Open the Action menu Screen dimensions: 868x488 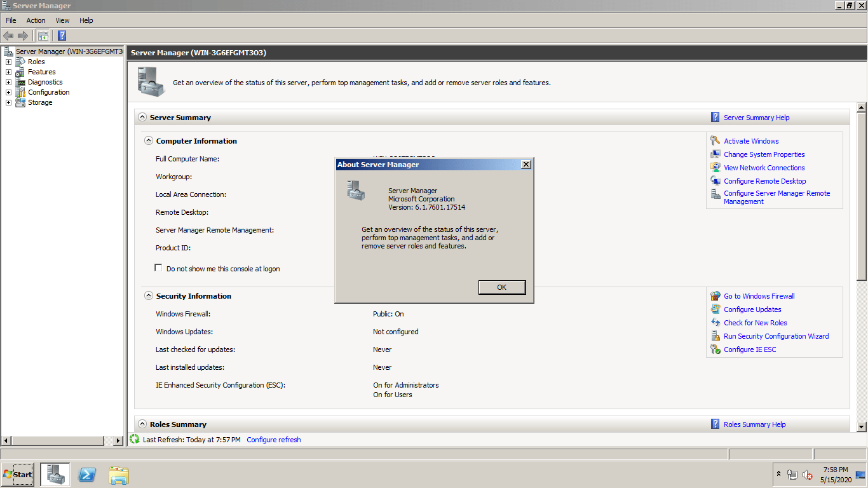pyautogui.click(x=36, y=20)
